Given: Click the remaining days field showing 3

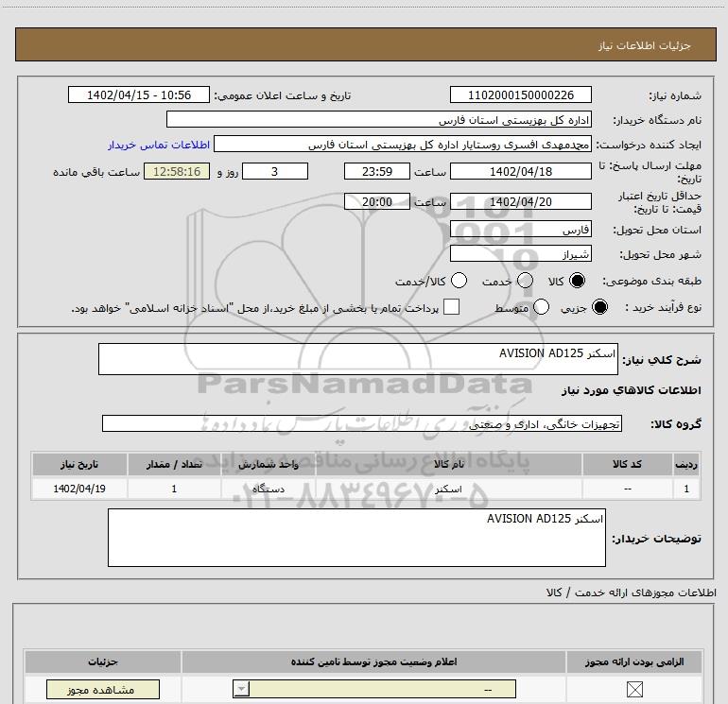Looking at the screenshot, I should pos(275,171).
